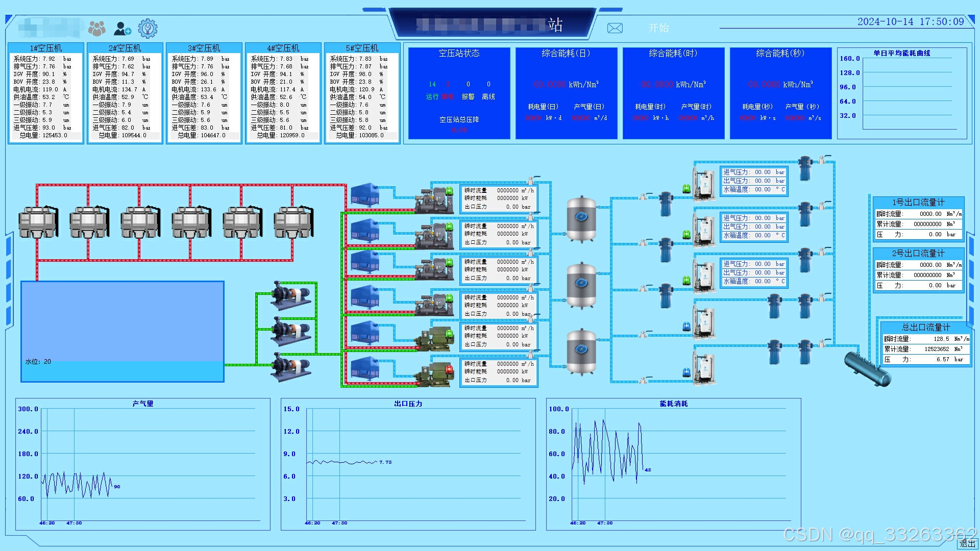Open the user group icon
Screen dimensions: 980x551
96,28
